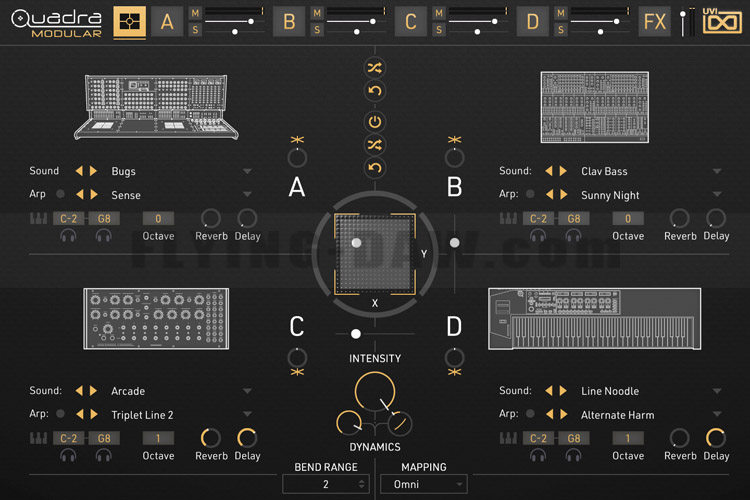Select next arp after Sunny Night
The height and width of the screenshot is (500, 750).
click(x=564, y=194)
